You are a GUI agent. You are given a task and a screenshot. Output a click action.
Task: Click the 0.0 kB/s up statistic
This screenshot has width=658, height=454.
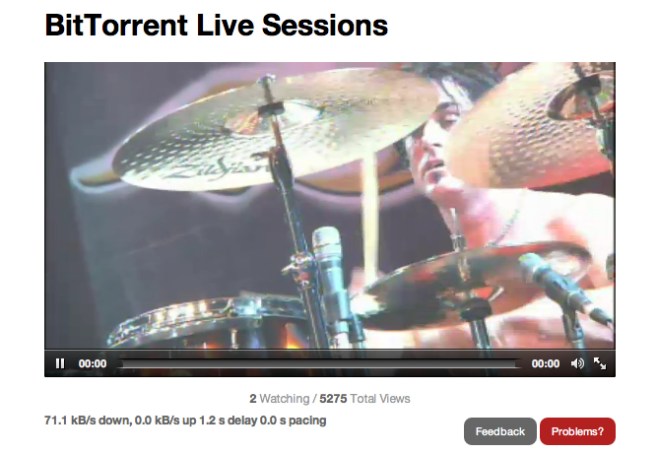coord(165,420)
